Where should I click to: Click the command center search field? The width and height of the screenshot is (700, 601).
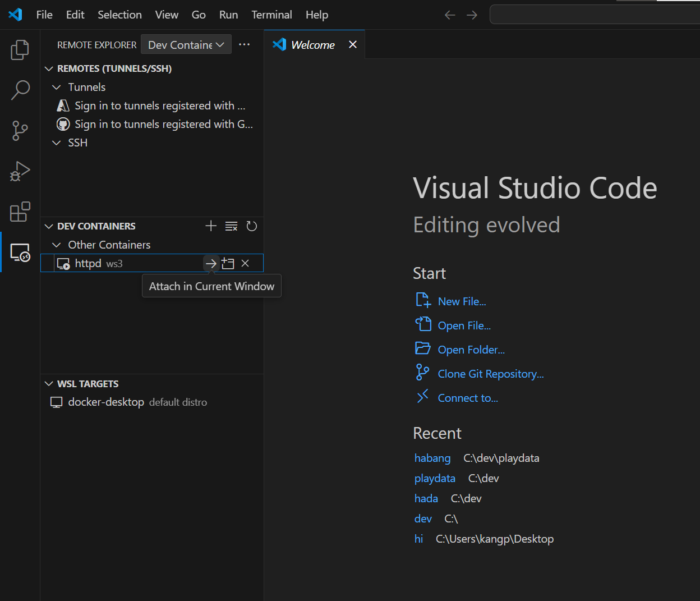coord(595,15)
